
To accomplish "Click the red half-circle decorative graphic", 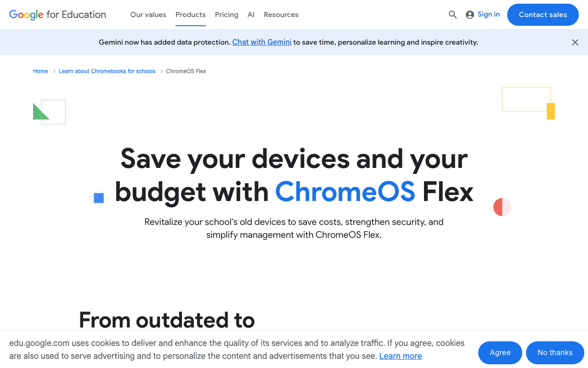I will pyautogui.click(x=502, y=207).
